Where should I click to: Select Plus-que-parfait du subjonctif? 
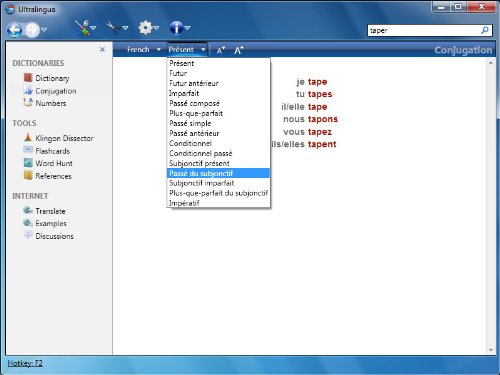pos(218,193)
